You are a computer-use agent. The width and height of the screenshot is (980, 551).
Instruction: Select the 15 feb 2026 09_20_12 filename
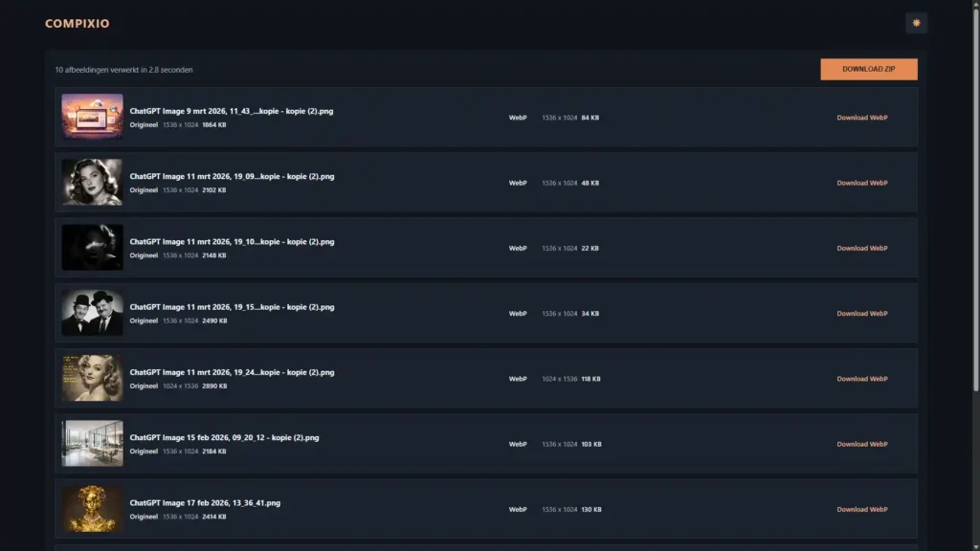click(224, 437)
